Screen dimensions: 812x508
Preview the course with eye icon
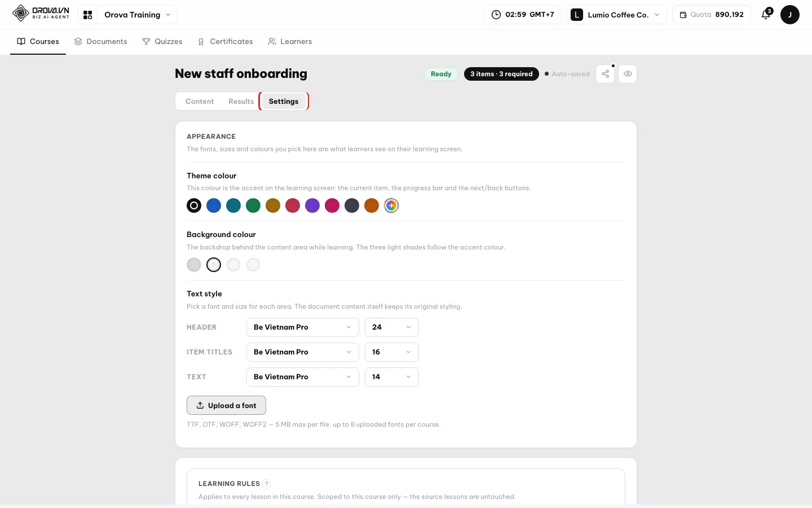coord(628,74)
